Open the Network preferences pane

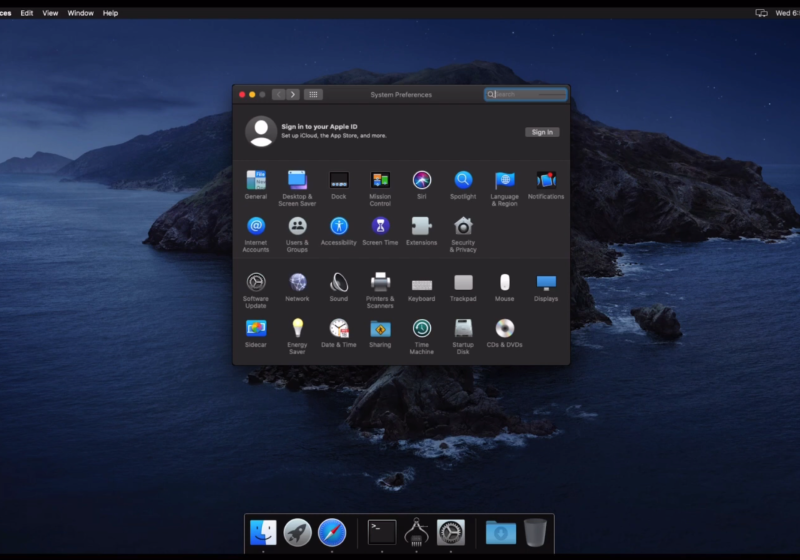coord(297,283)
